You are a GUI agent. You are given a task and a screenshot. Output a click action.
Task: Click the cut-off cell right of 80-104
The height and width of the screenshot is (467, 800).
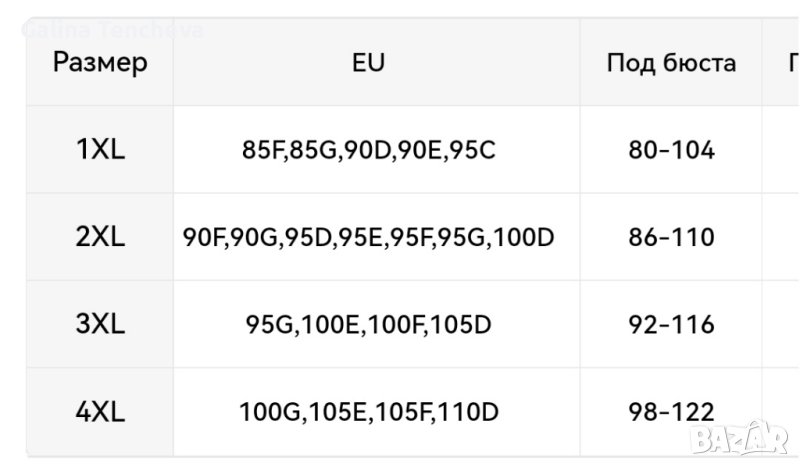point(784,151)
